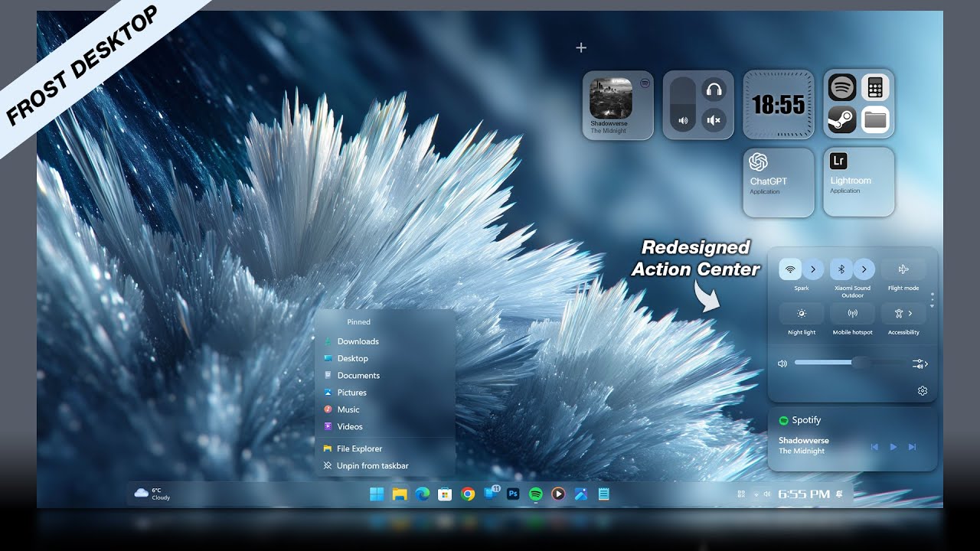Toggle Bluetooth in the Action Center
The width and height of the screenshot is (980, 551).
(x=841, y=269)
